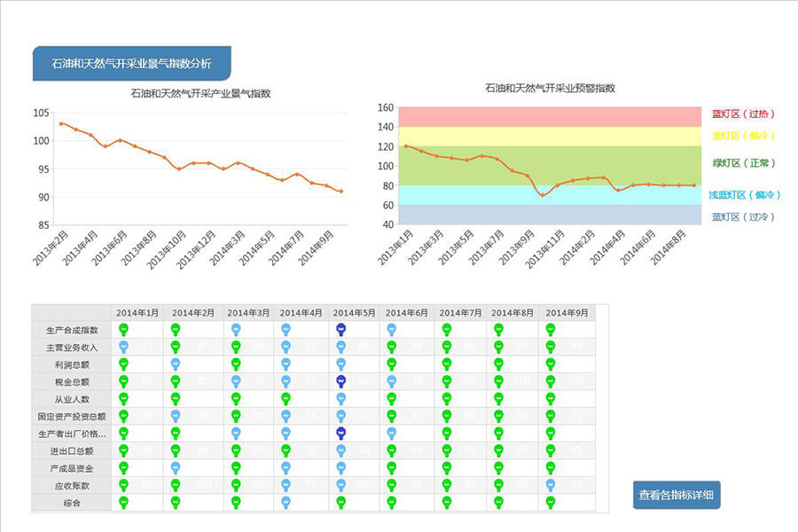Click the first data point on 景气指数 line chart
Screen dimensions: 798x532
click(61, 123)
